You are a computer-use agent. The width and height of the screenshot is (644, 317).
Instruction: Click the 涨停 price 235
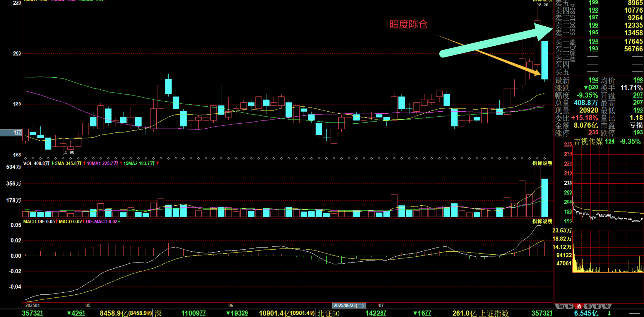pos(593,133)
